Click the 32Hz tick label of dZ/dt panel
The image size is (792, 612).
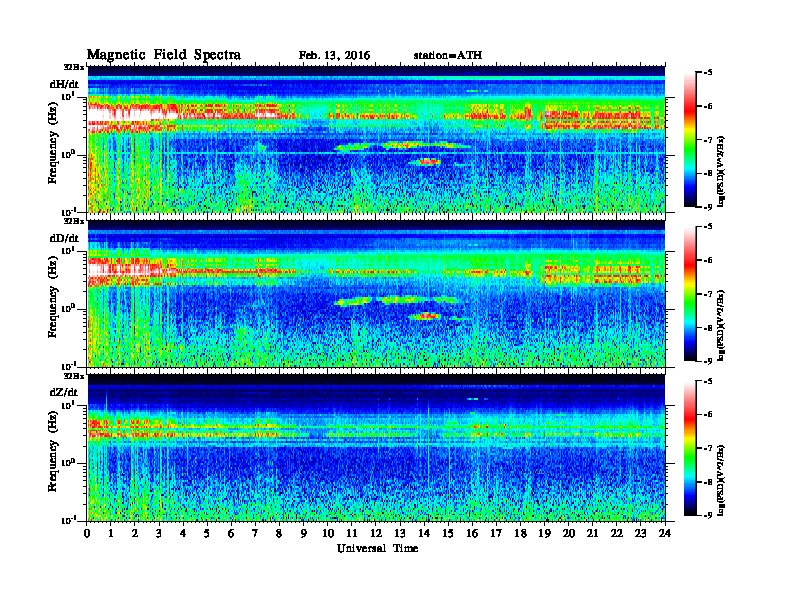coord(73,376)
